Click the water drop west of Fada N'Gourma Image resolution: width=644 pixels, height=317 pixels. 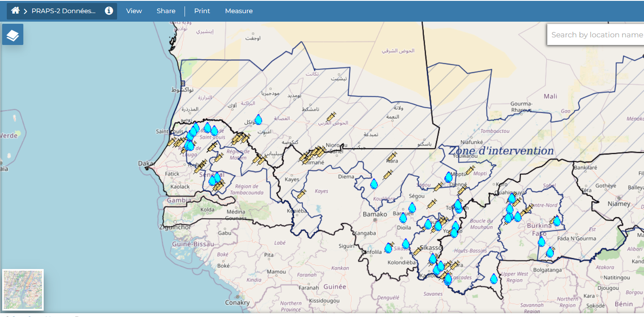coord(541,242)
